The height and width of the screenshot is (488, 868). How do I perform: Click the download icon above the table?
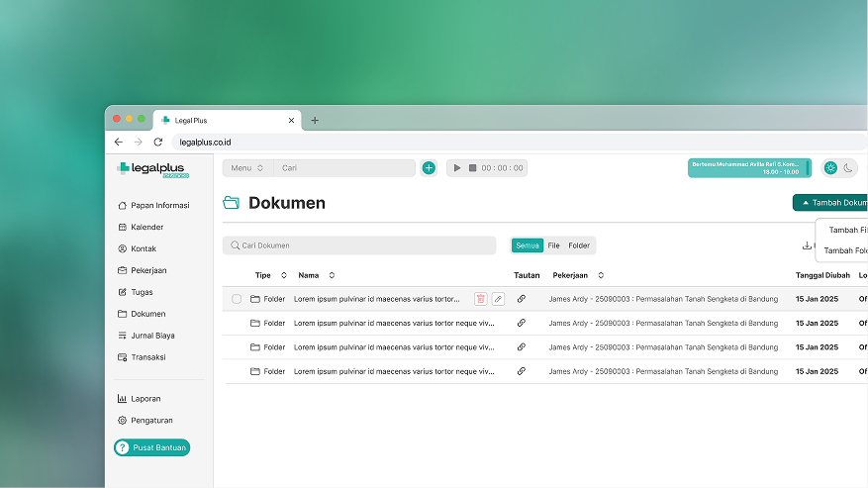click(807, 245)
